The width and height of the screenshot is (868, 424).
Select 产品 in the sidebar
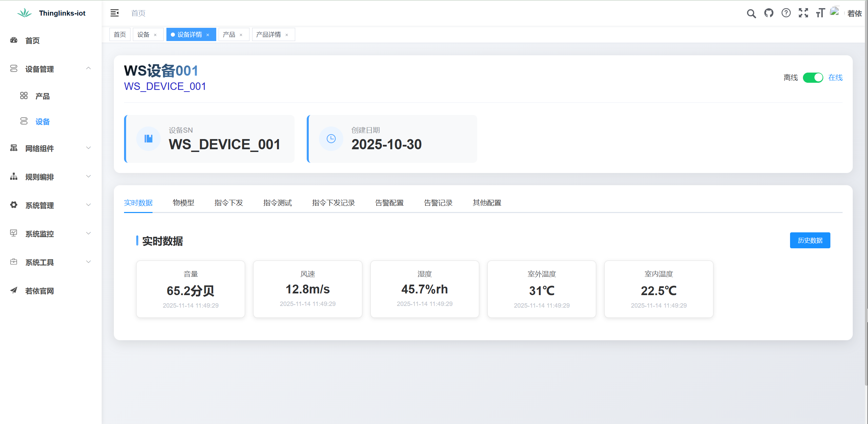point(42,96)
